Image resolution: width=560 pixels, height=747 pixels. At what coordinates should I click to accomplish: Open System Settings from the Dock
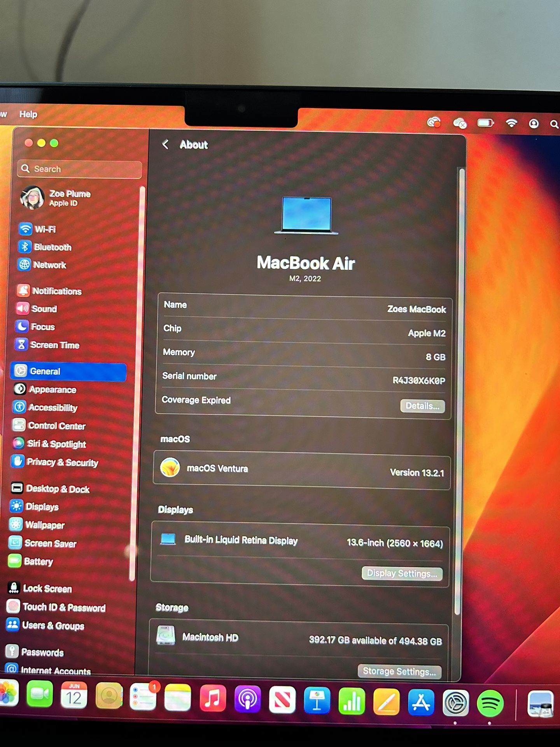point(455,703)
